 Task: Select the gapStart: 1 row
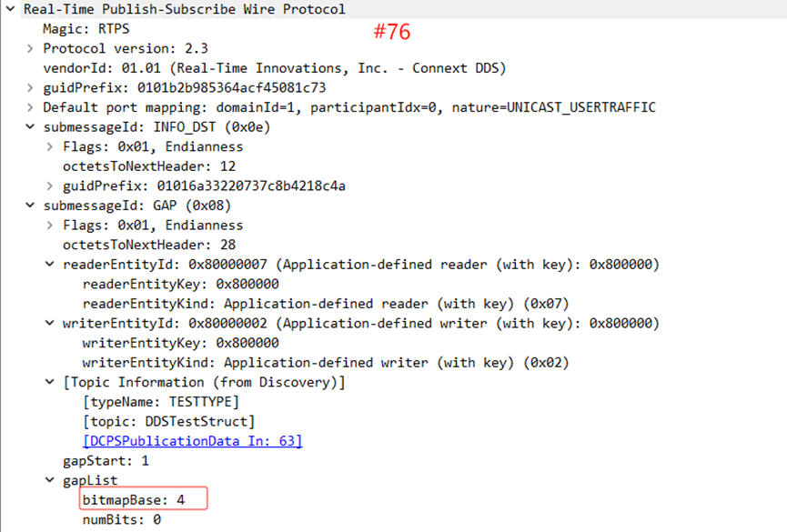(106, 461)
